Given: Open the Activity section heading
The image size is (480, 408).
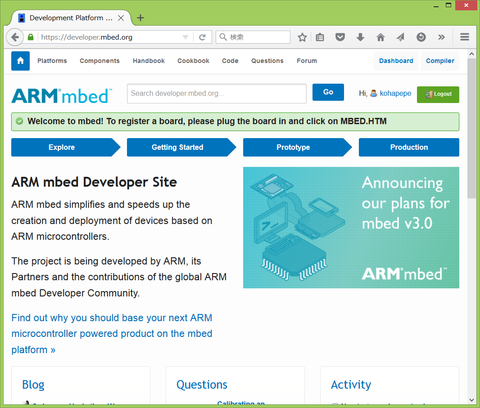Looking at the screenshot, I should [x=351, y=385].
